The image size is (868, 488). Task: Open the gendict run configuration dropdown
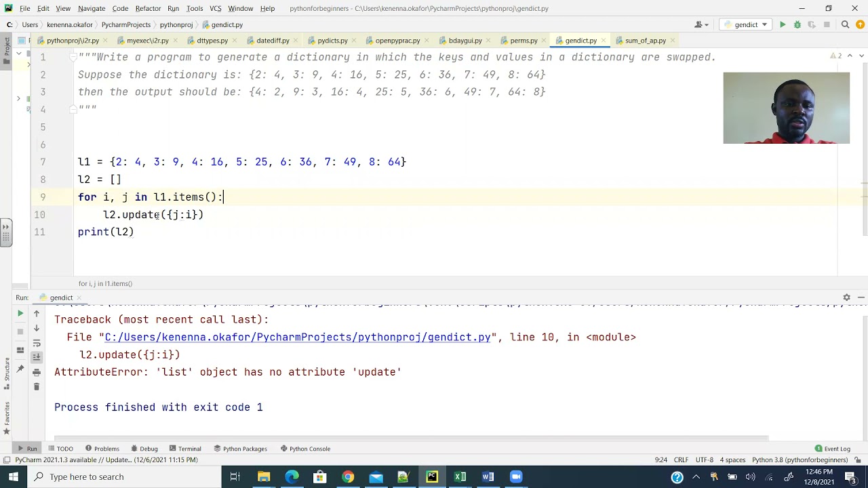pos(746,24)
